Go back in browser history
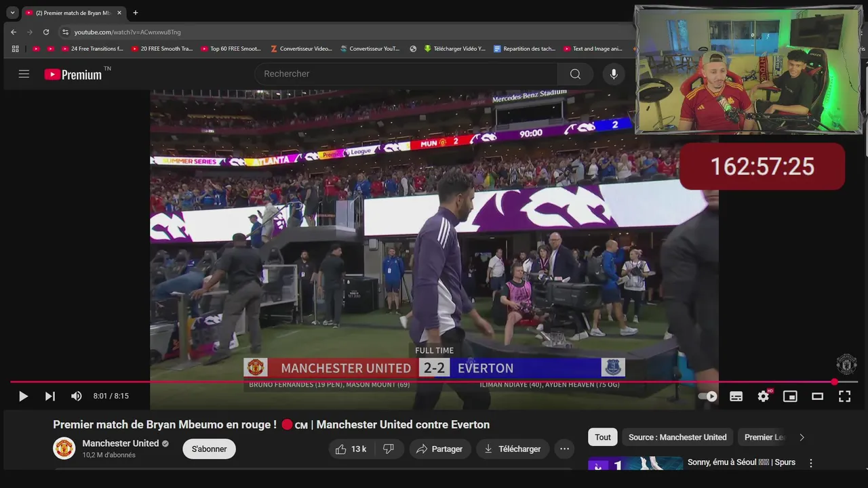 pyautogui.click(x=14, y=32)
